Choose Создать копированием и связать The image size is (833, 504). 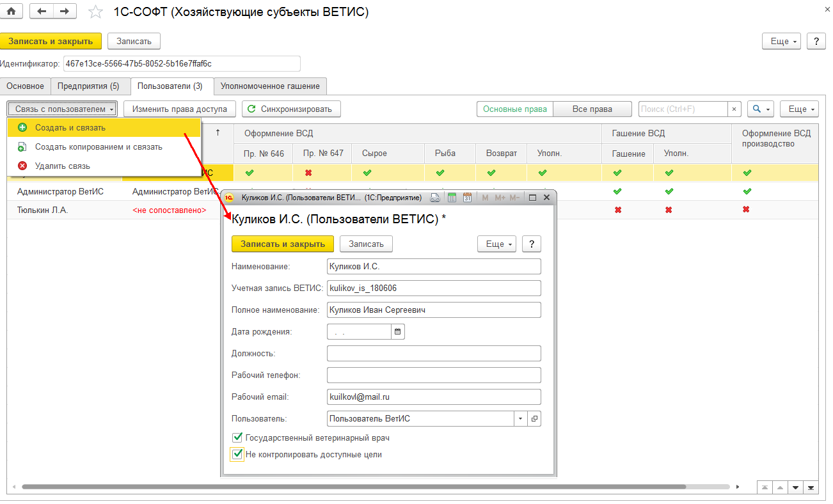click(x=104, y=147)
